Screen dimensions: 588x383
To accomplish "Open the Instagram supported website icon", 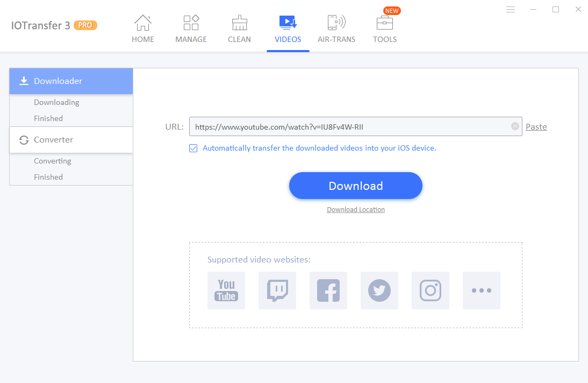I will [430, 290].
